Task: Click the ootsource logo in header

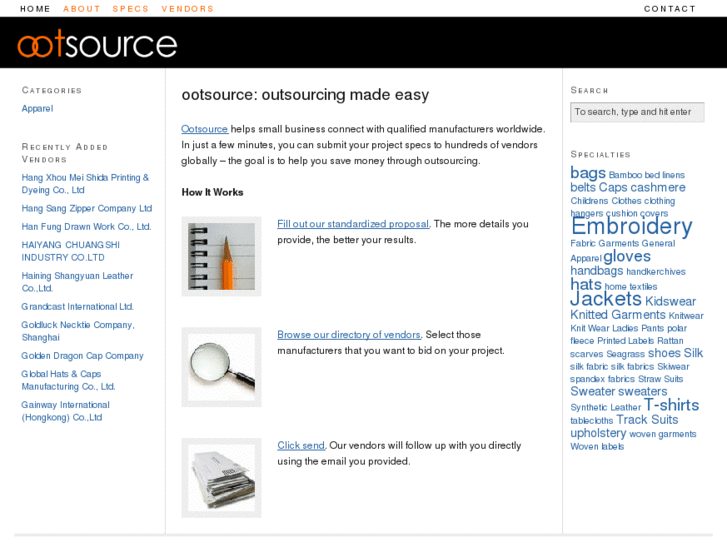Action: 97,44
